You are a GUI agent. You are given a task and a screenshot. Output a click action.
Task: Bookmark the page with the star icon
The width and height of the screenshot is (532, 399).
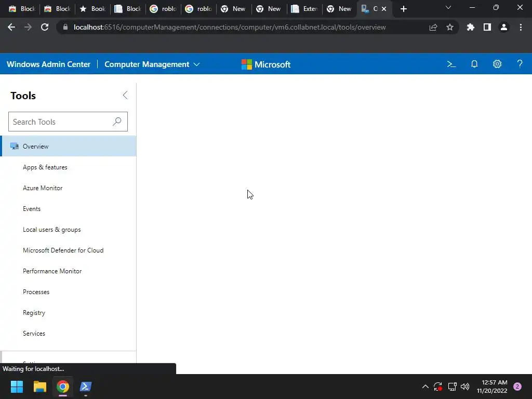click(450, 27)
